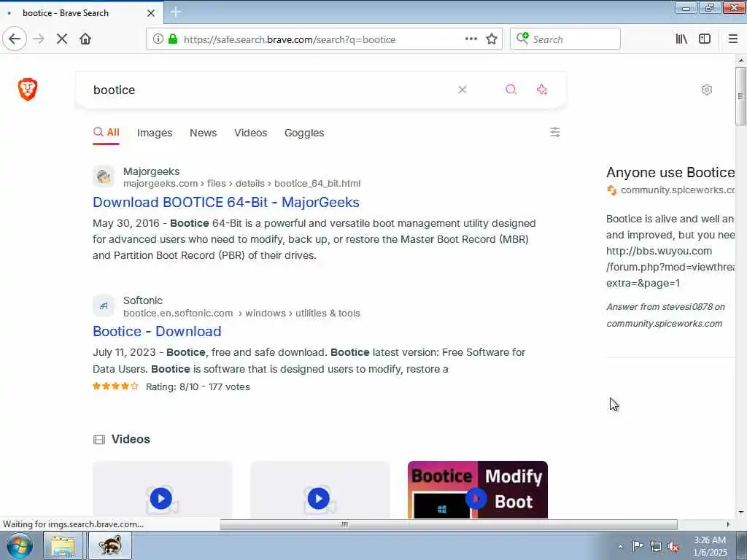
Task: Click the Brave lion logo
Action: click(28, 90)
